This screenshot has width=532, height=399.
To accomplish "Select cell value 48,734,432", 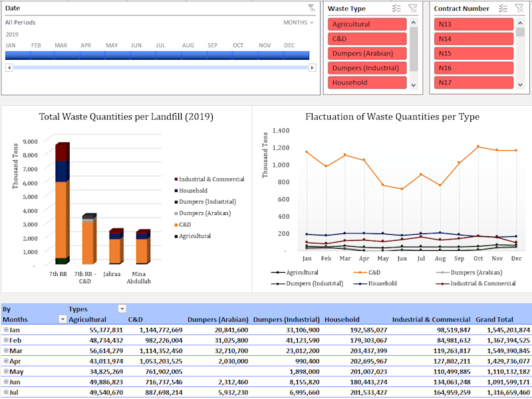I will [x=106, y=340].
